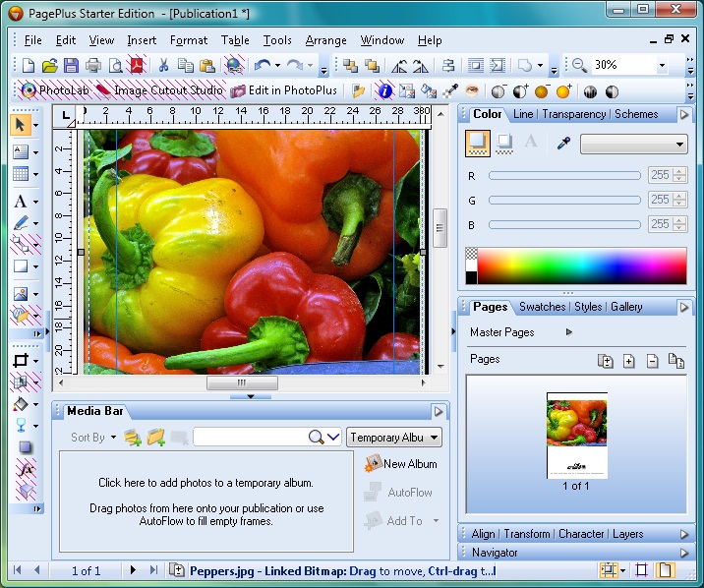Open Image Cutout Studio

tap(159, 90)
